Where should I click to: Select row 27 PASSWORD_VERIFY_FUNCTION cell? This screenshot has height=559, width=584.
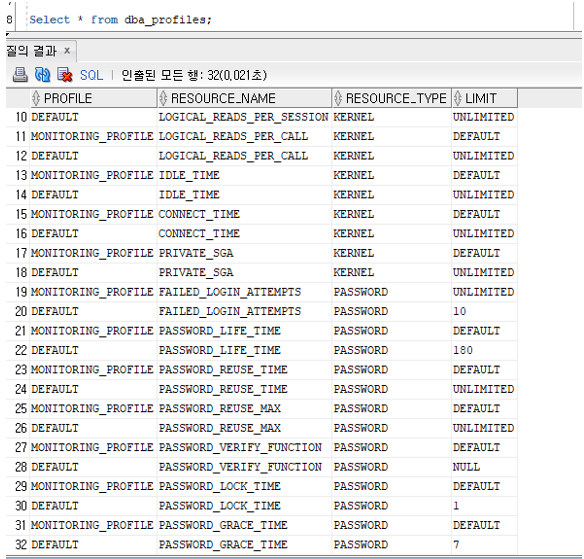click(244, 447)
